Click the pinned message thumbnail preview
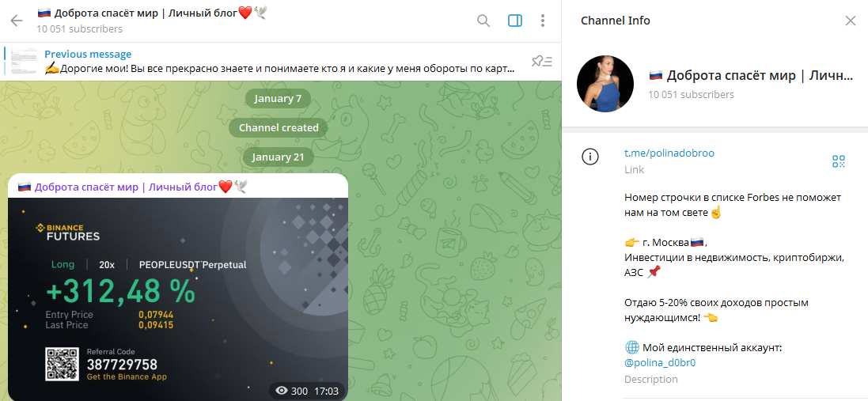 click(24, 62)
